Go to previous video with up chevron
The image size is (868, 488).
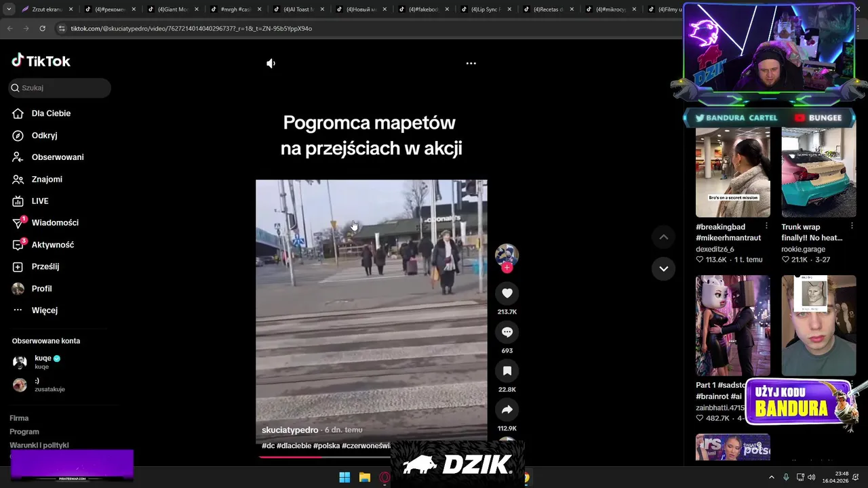[663, 237]
